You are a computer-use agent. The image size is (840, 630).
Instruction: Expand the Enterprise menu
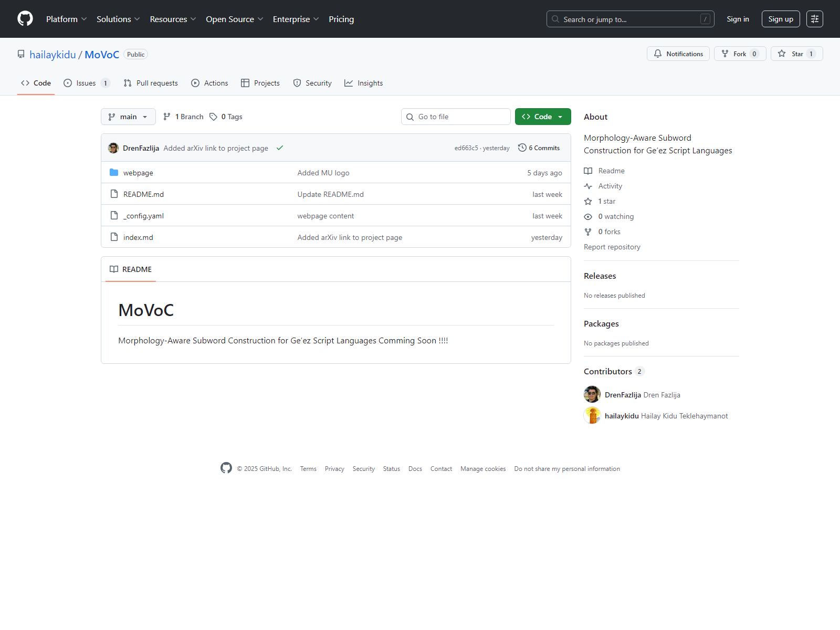click(296, 19)
